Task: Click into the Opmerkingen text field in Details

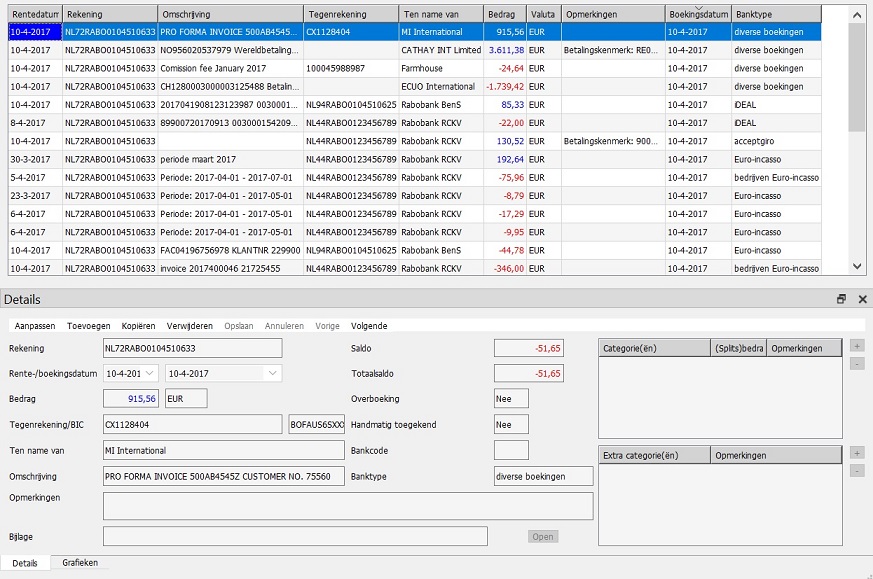Action: (348, 505)
